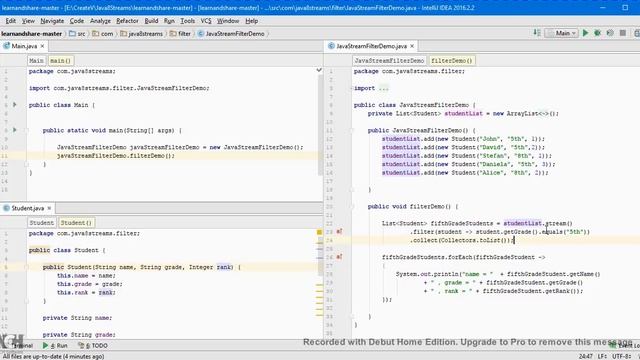The image size is (640, 360).
Task: Click the lambda gutter icon on line 23
Action: (x=339, y=232)
